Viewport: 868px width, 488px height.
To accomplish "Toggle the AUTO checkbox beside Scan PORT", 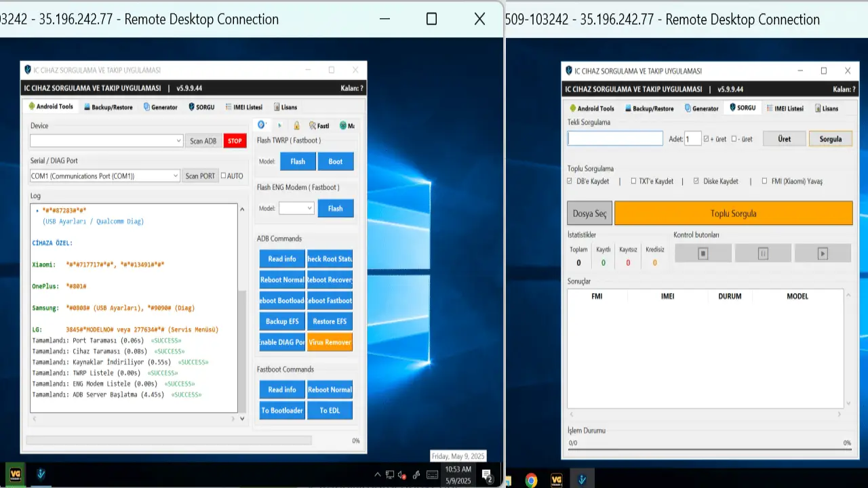I will click(x=223, y=176).
